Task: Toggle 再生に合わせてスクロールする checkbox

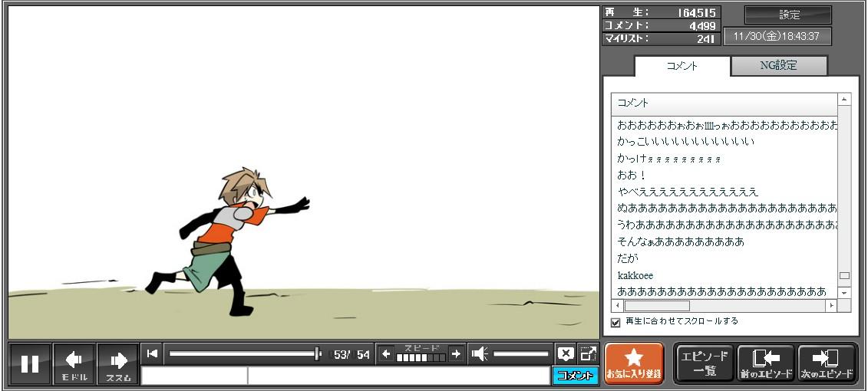Action: 616,322
